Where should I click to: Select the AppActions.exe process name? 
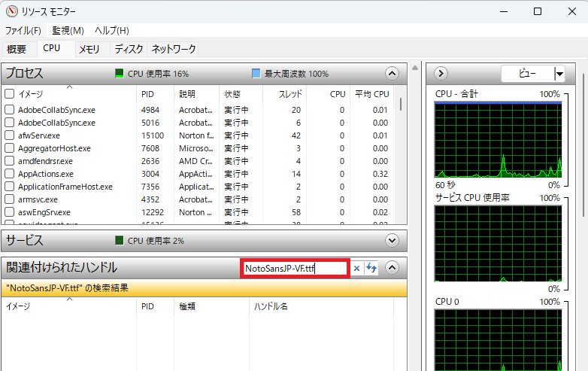pos(46,174)
